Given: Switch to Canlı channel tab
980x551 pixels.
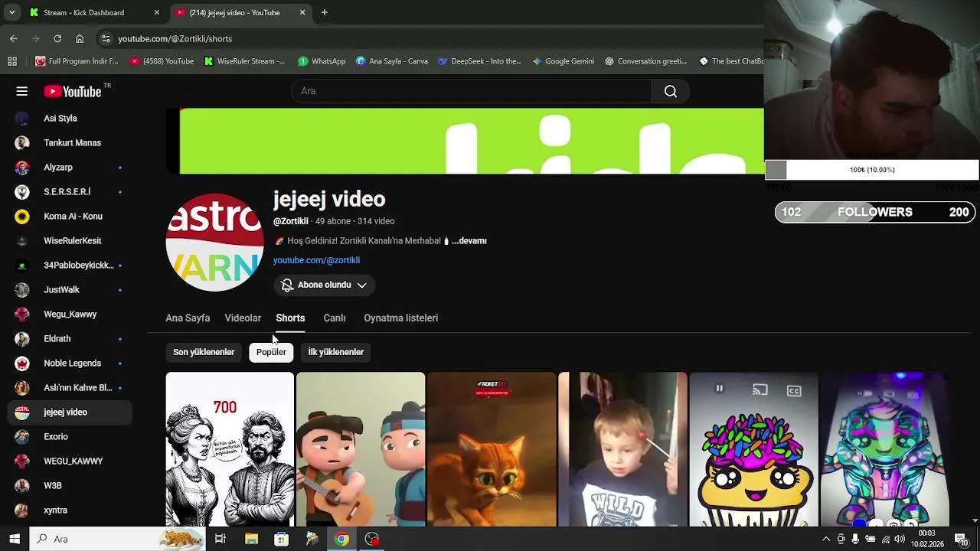Looking at the screenshot, I should [x=335, y=318].
